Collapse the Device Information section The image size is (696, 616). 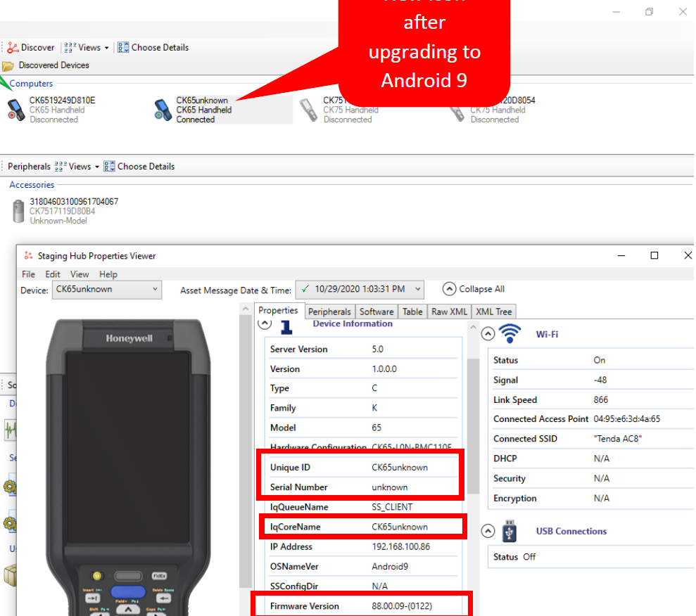(265, 323)
